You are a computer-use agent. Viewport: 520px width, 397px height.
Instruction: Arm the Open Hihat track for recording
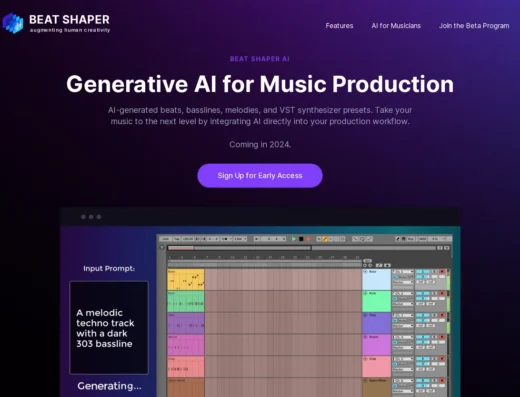coord(442,380)
